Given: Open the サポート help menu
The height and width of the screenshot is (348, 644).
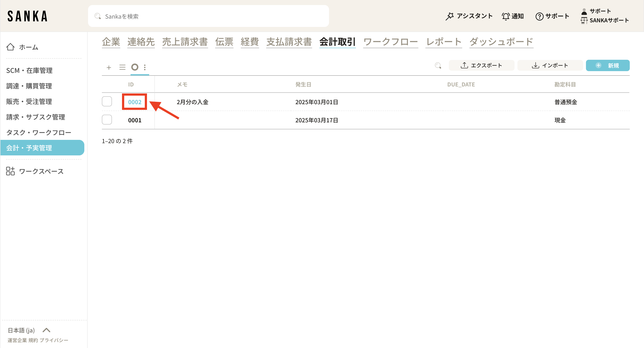Looking at the screenshot, I should coord(552,16).
